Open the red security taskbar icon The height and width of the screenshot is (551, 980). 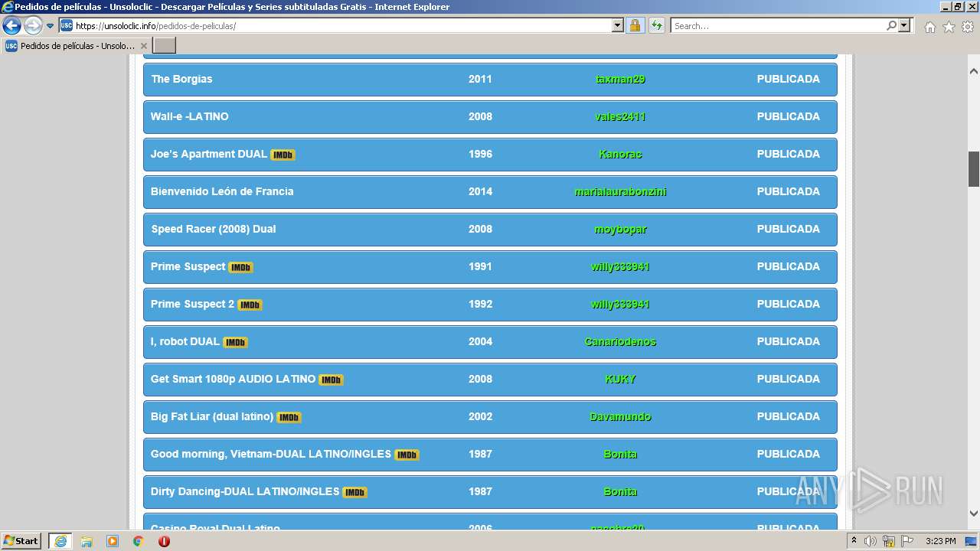coord(164,541)
